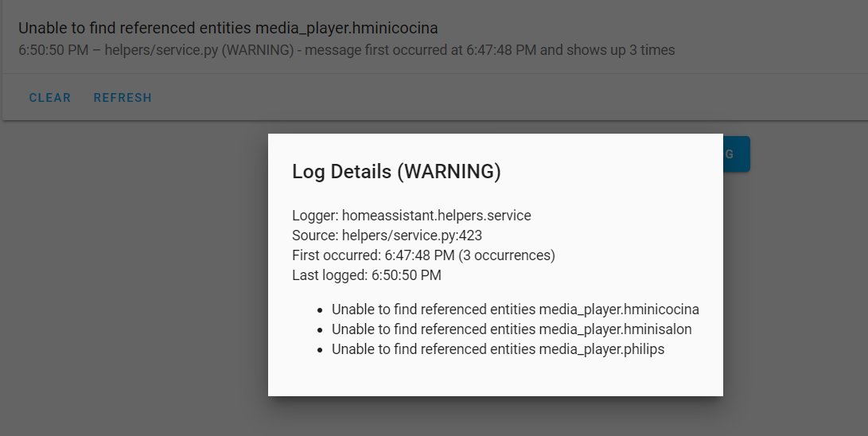Click the "Last logged: 6:50:50 PM" line

(366, 275)
